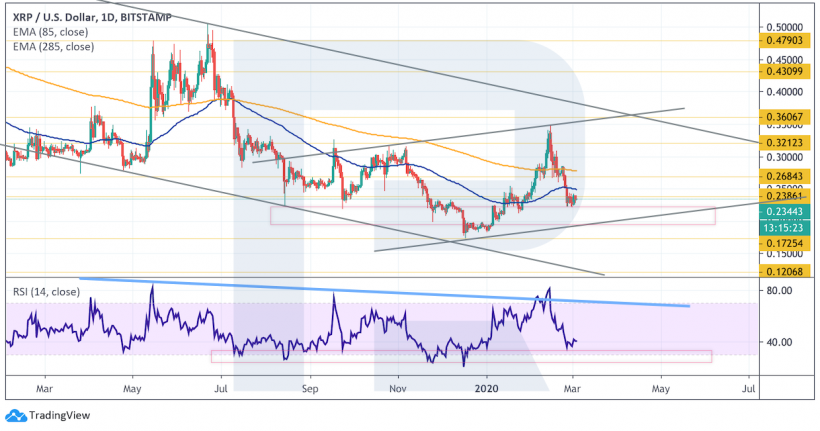Click the 0.50000 price axis tick
The width and height of the screenshot is (820, 431).
coord(784,27)
